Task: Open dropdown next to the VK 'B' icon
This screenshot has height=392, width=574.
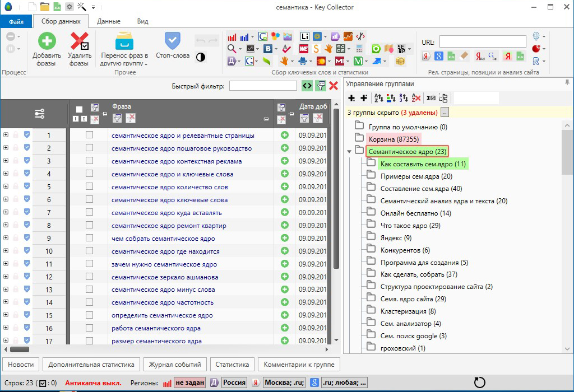Action: [x=276, y=49]
